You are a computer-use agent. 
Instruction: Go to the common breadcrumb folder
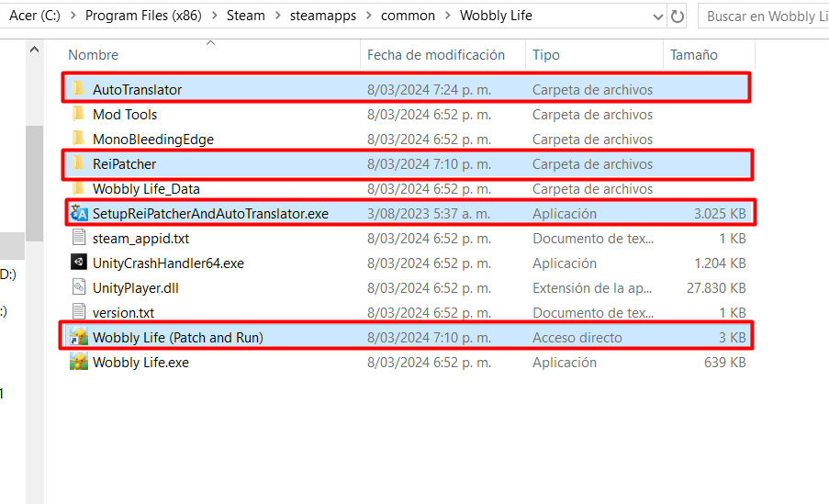click(409, 16)
